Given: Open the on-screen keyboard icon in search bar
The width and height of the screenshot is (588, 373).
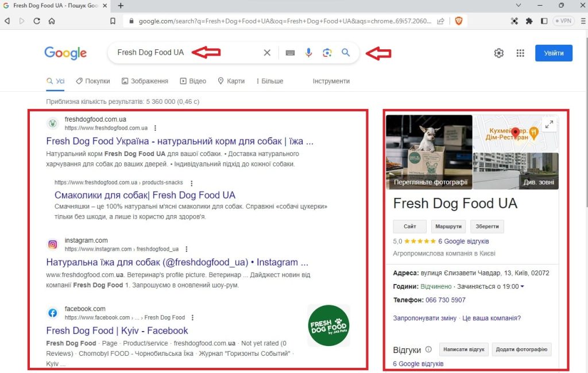Looking at the screenshot, I should pyautogui.click(x=290, y=52).
